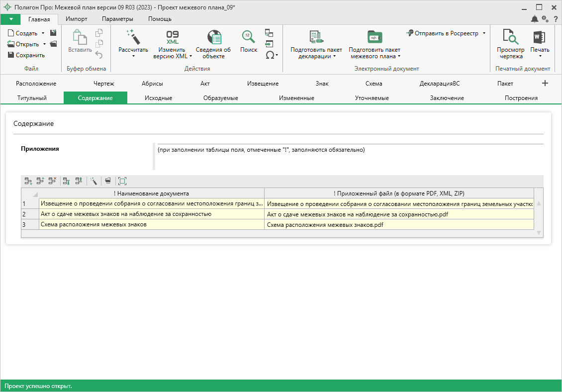Delete table row using red X icon
The height and width of the screenshot is (392, 562).
coord(52,181)
